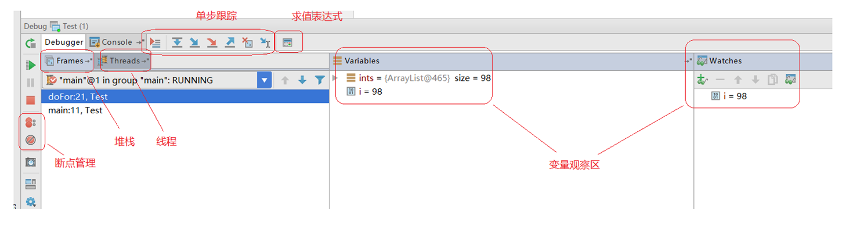Select the main:11, Test stack frame
868x251 pixels.
[75, 110]
